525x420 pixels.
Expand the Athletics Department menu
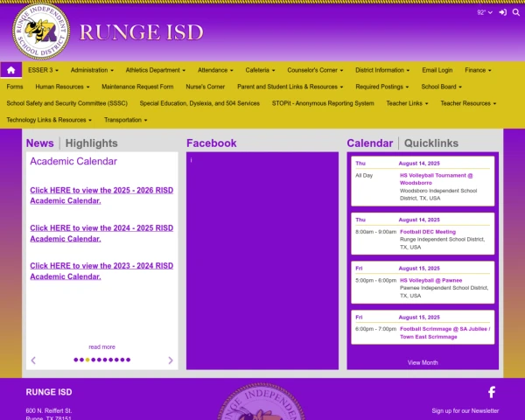pos(156,70)
